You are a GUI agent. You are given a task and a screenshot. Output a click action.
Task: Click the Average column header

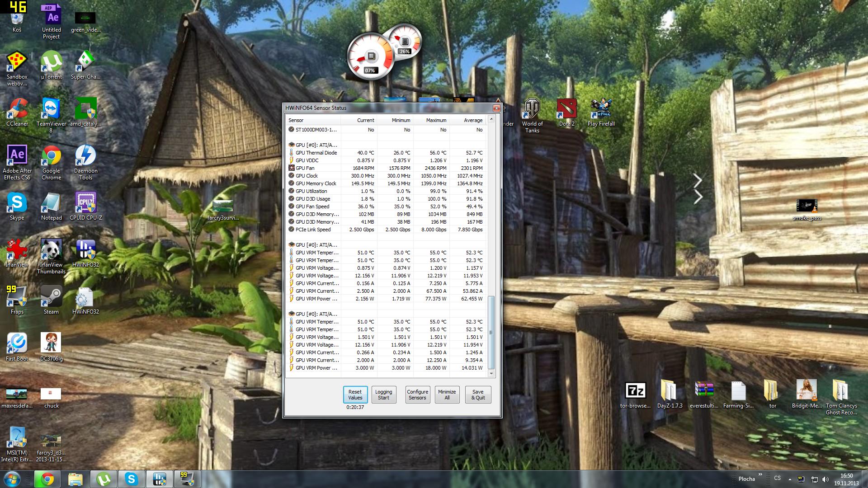467,120
